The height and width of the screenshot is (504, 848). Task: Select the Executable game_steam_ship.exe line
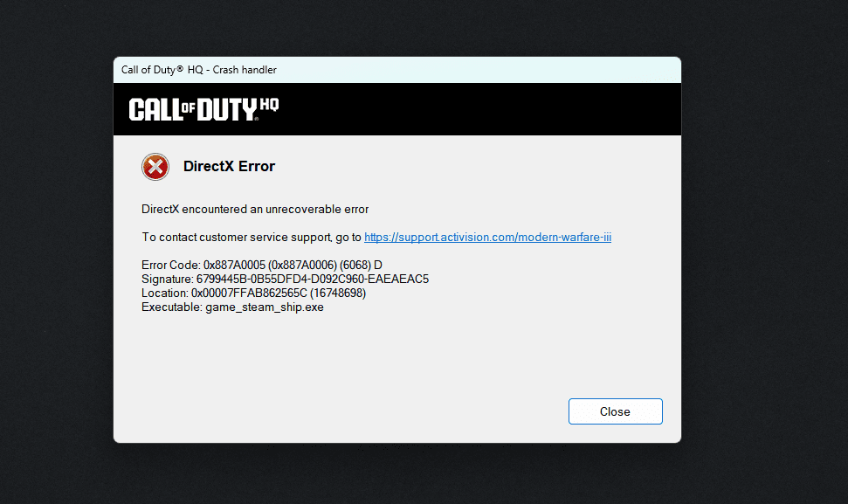(232, 307)
